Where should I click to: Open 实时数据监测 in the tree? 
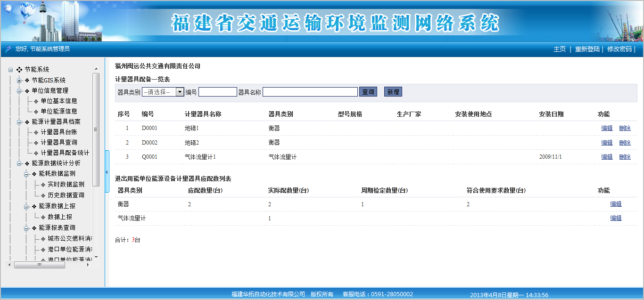pos(66,184)
